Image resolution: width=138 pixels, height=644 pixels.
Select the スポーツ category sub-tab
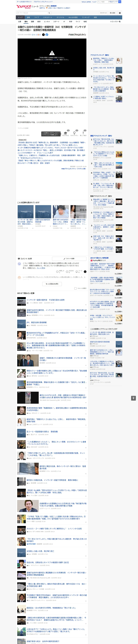click(x=56, y=21)
